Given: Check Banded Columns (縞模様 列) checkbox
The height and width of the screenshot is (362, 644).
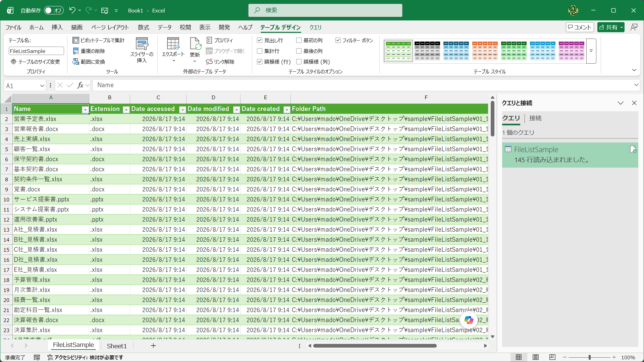Looking at the screenshot, I should (x=299, y=62).
